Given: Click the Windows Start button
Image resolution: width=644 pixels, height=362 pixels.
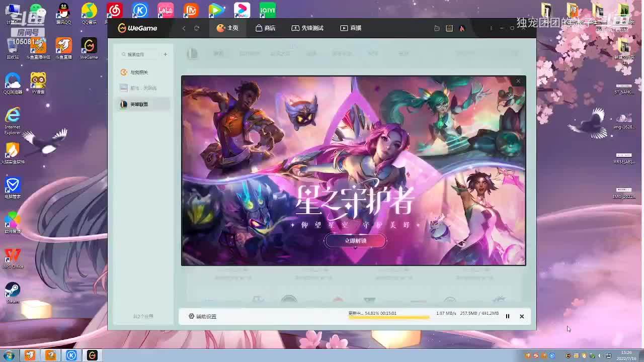Looking at the screenshot, I should click(9, 355).
